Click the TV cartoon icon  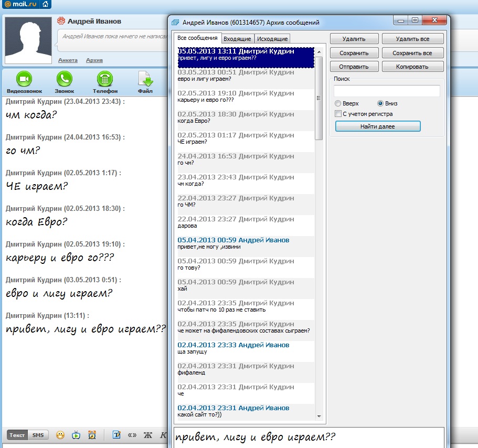click(x=77, y=435)
